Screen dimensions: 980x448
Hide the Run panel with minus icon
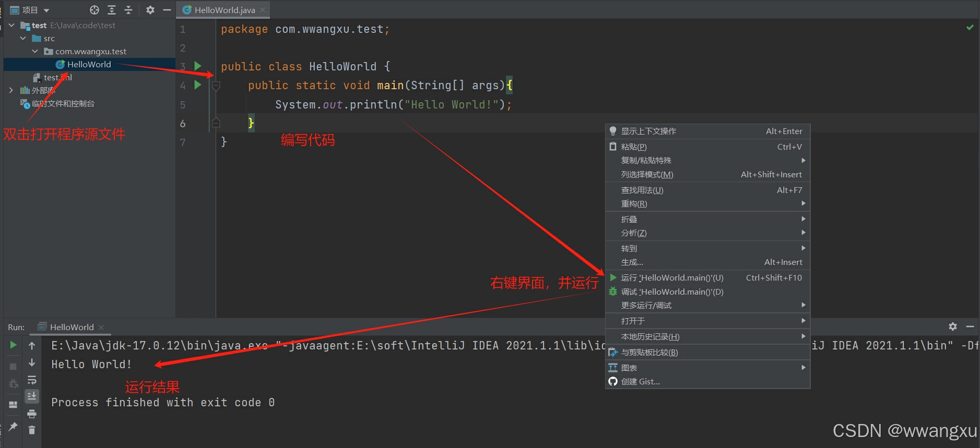[x=970, y=326]
